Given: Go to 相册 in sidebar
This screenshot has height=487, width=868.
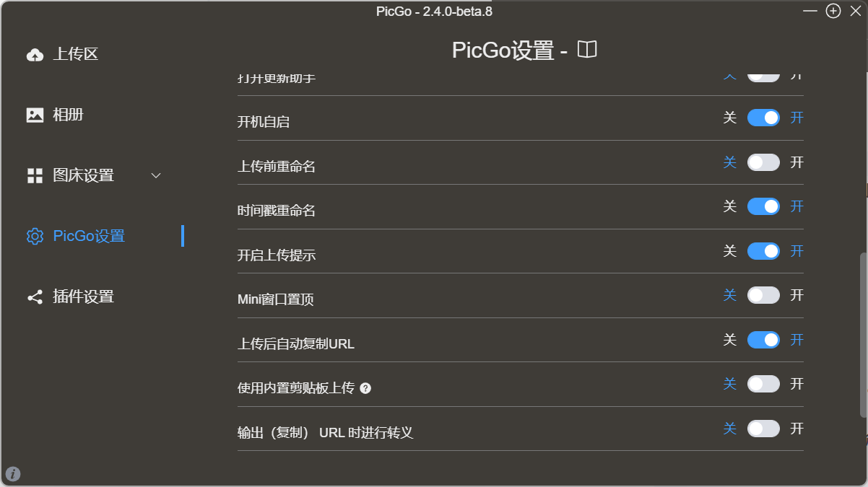Looking at the screenshot, I should (68, 115).
